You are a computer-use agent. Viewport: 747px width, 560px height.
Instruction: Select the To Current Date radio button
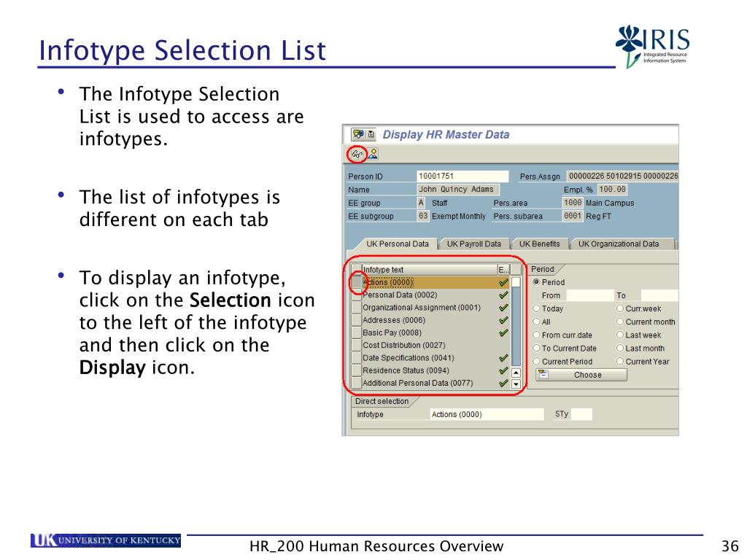tap(536, 349)
